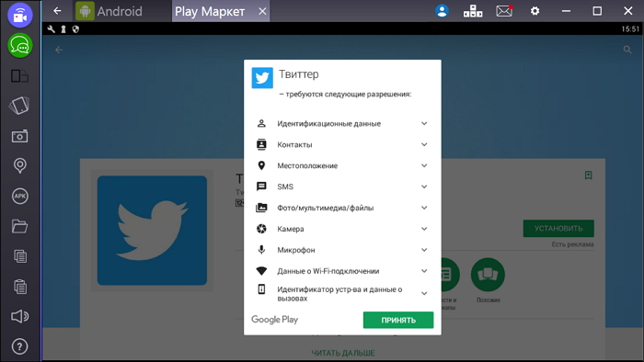Screen dimensions: 644x362
Task: Click the Play Store search magnifier icon
Action: point(627,50)
